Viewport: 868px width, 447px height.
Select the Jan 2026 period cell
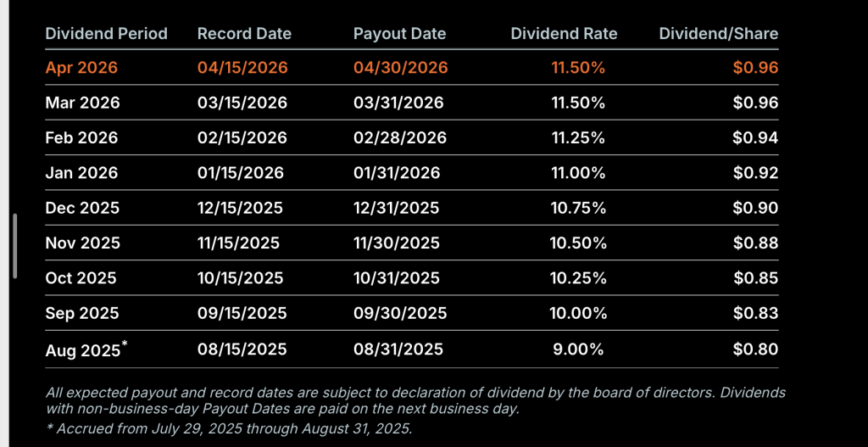coord(81,173)
